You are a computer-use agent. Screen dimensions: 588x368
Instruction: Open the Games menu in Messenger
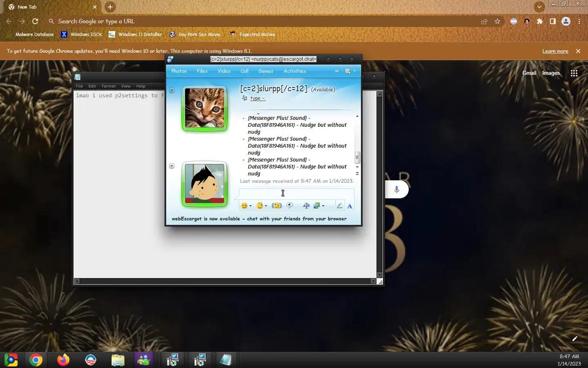[266, 71]
